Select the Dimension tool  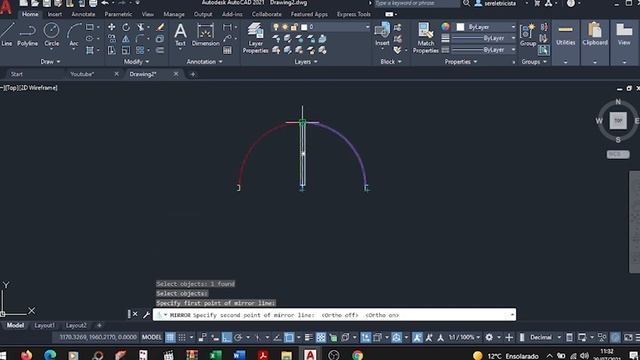pyautogui.click(x=205, y=34)
